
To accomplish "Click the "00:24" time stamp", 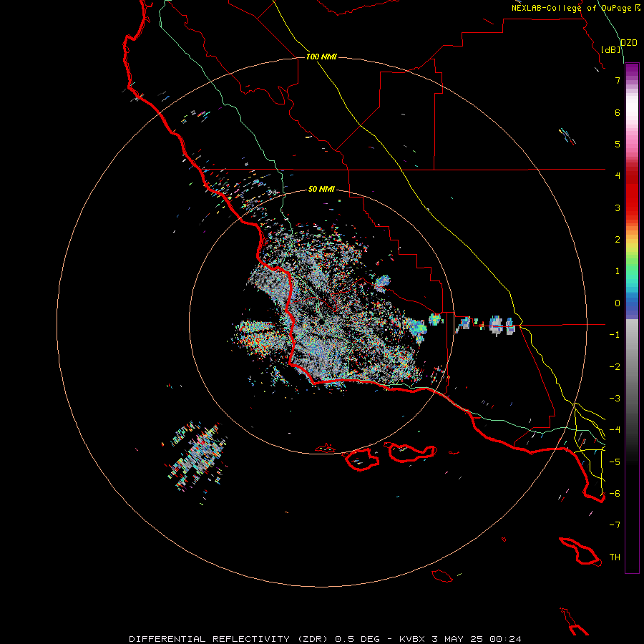I will click(505, 639).
